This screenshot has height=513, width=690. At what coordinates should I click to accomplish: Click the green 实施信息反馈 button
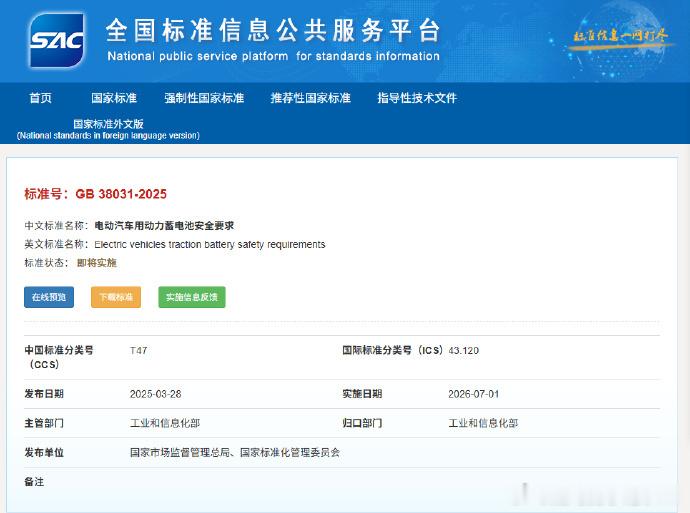point(192,297)
